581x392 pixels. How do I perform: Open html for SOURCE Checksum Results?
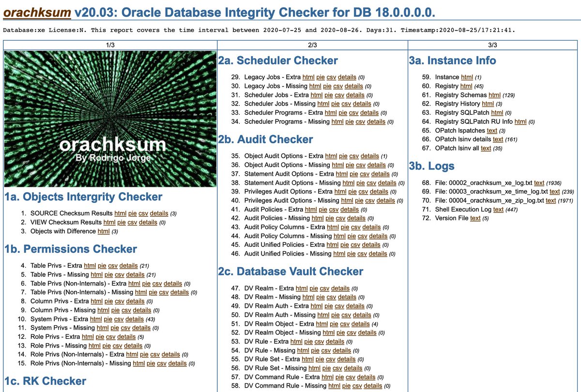tap(120, 213)
